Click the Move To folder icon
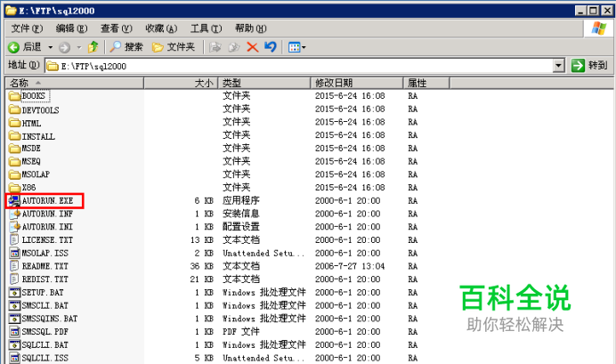Image resolution: width=616 pixels, height=364 pixels. pyautogui.click(x=215, y=47)
